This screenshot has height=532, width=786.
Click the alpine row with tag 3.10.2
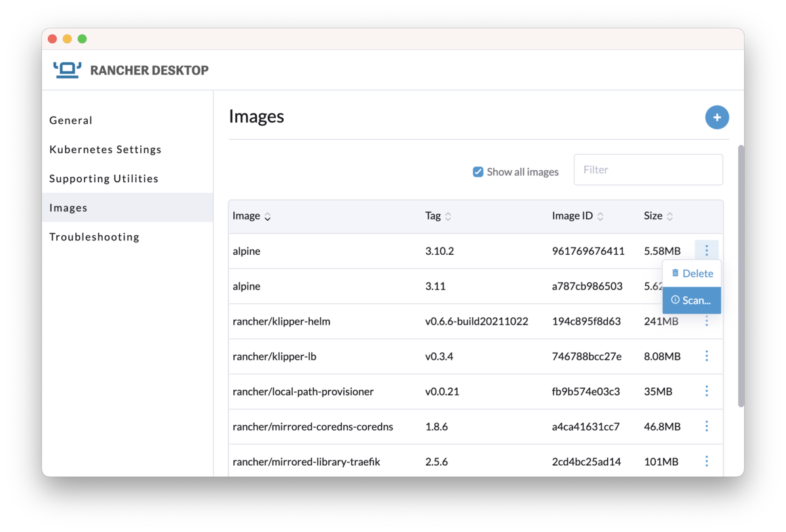point(476,251)
